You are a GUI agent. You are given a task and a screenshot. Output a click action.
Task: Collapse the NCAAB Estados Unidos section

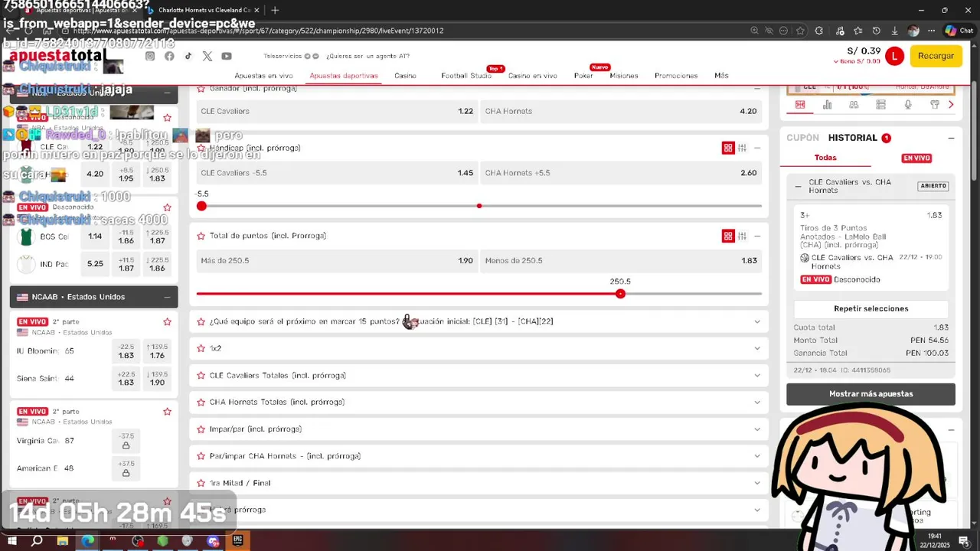pyautogui.click(x=167, y=297)
